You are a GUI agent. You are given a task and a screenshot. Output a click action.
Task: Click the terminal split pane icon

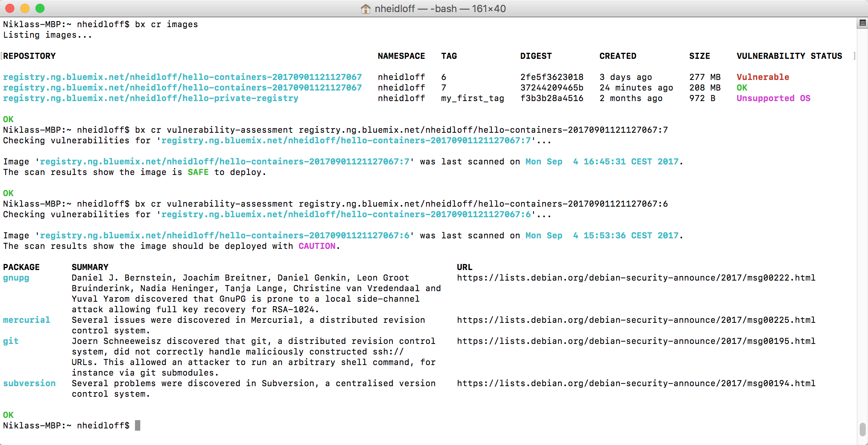(x=862, y=23)
